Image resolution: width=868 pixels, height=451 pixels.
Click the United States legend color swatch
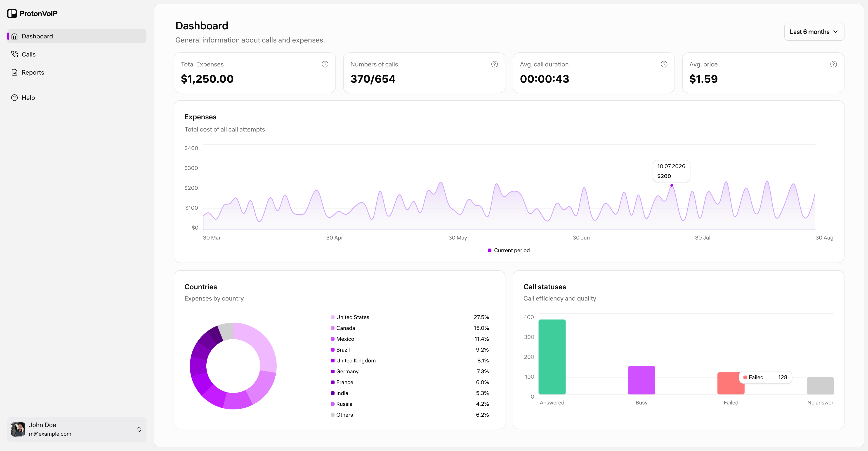(333, 317)
